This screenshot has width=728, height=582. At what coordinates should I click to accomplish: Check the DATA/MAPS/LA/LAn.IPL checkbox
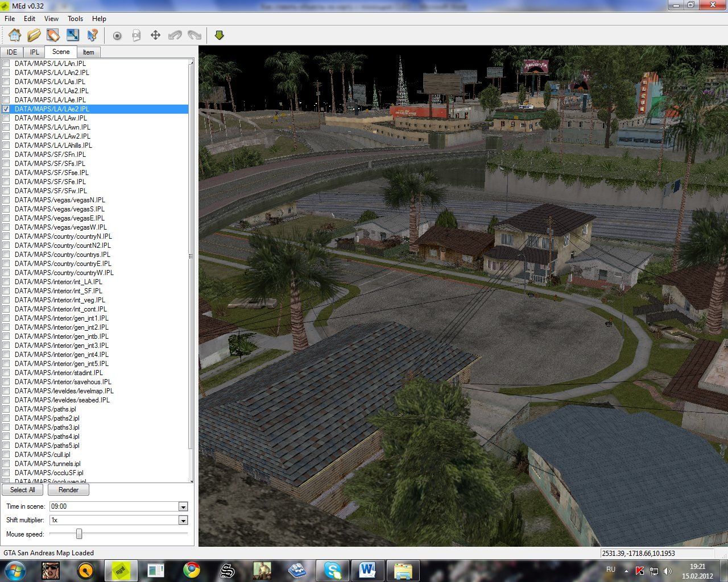pos(6,64)
